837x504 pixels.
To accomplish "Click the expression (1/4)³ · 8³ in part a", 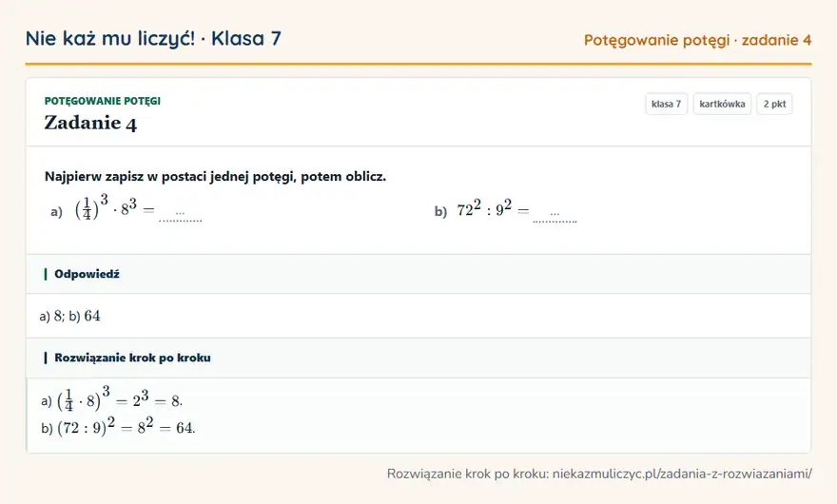I will coord(106,208).
